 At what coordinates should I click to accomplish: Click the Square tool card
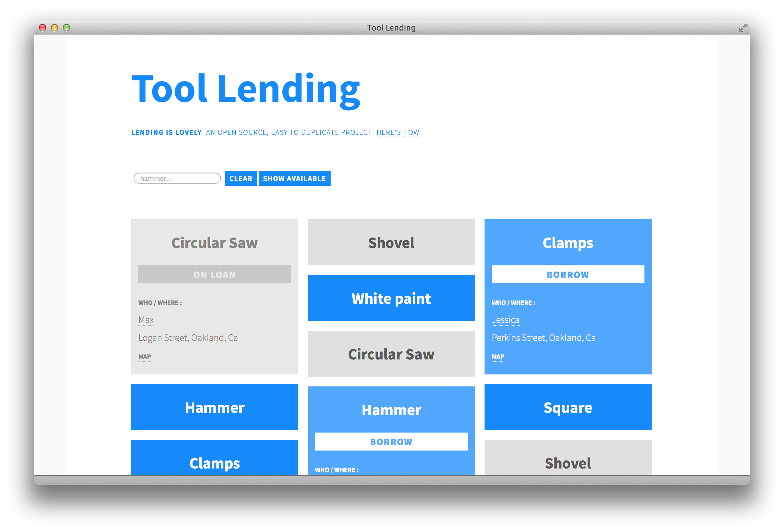click(568, 406)
